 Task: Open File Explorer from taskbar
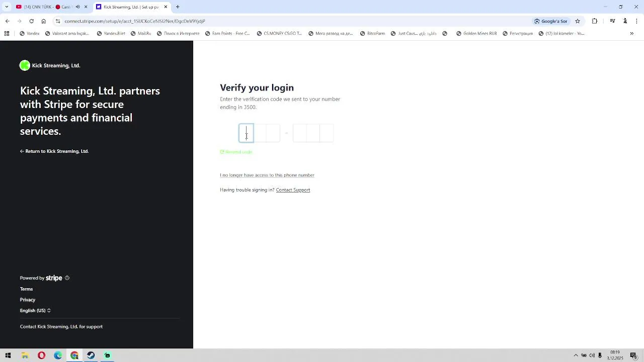click(x=25, y=355)
